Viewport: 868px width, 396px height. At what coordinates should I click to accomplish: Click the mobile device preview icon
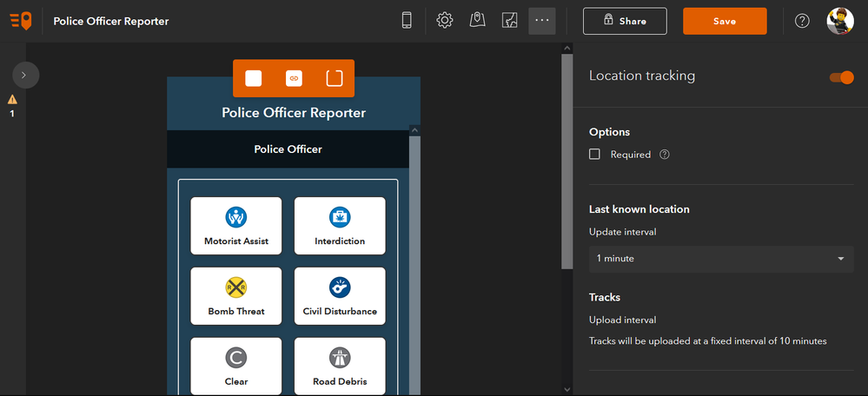pos(407,21)
